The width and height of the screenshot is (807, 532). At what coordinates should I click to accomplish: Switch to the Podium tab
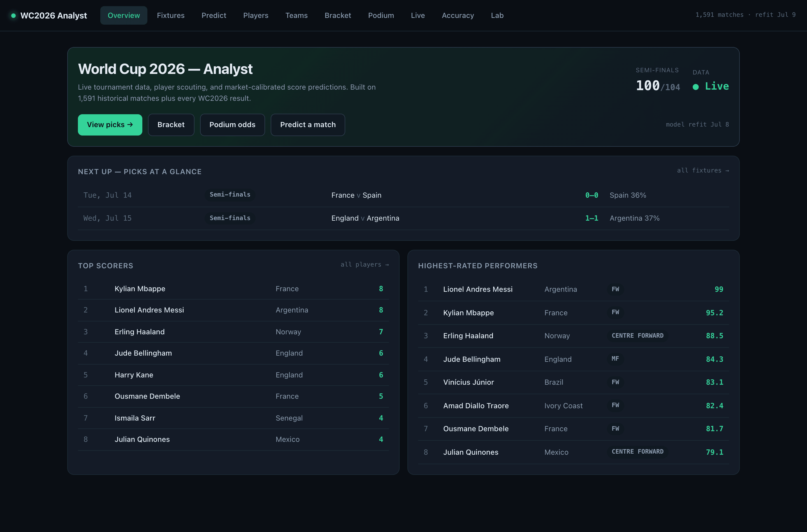(381, 15)
